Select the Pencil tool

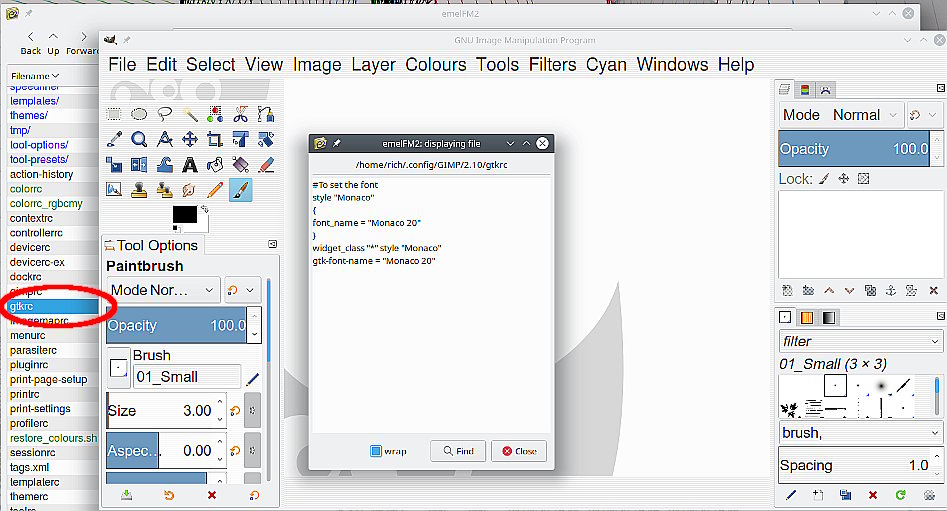click(215, 190)
